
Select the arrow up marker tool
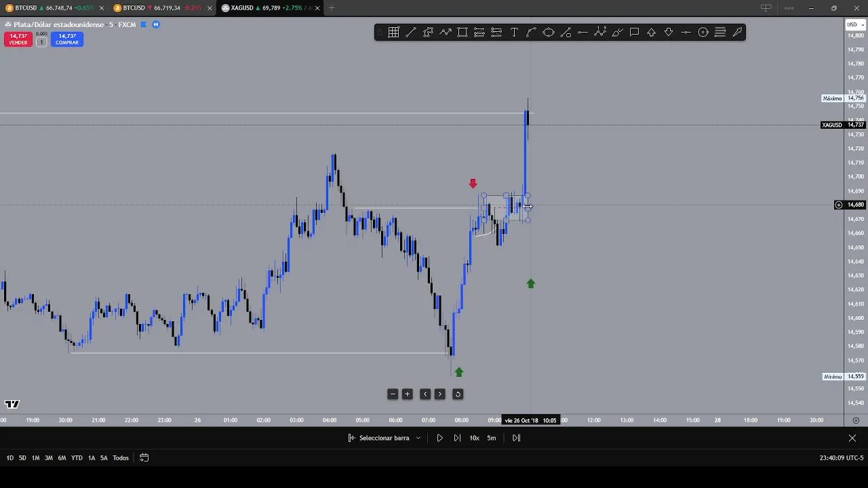click(x=652, y=33)
